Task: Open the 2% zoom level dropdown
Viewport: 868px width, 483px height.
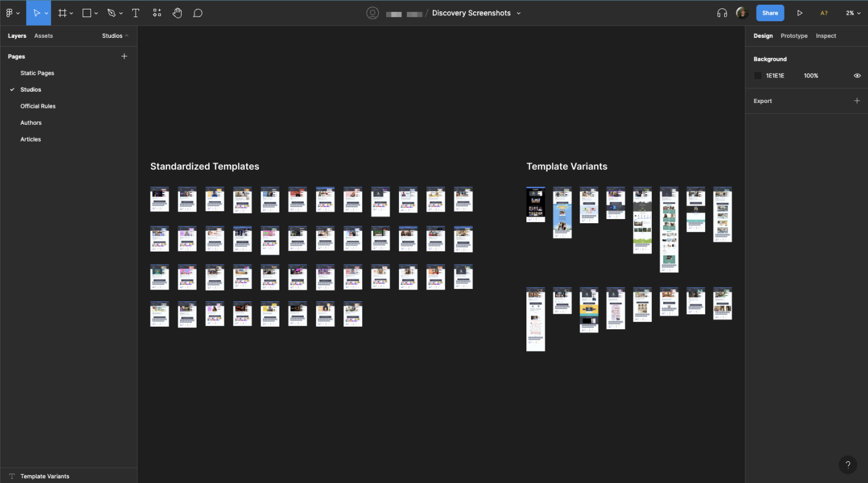Action: tap(853, 13)
